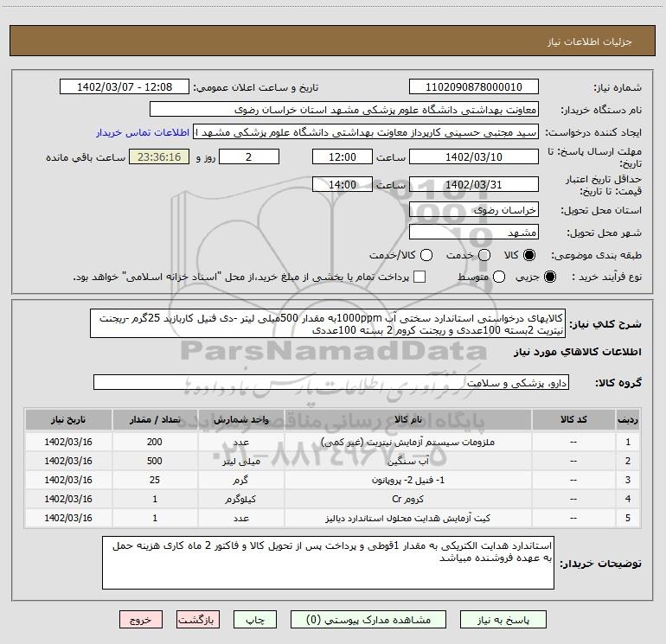Click the اطلاعات کالاهای مورد نیاز heading
The height and width of the screenshot is (644, 666).
577,352
